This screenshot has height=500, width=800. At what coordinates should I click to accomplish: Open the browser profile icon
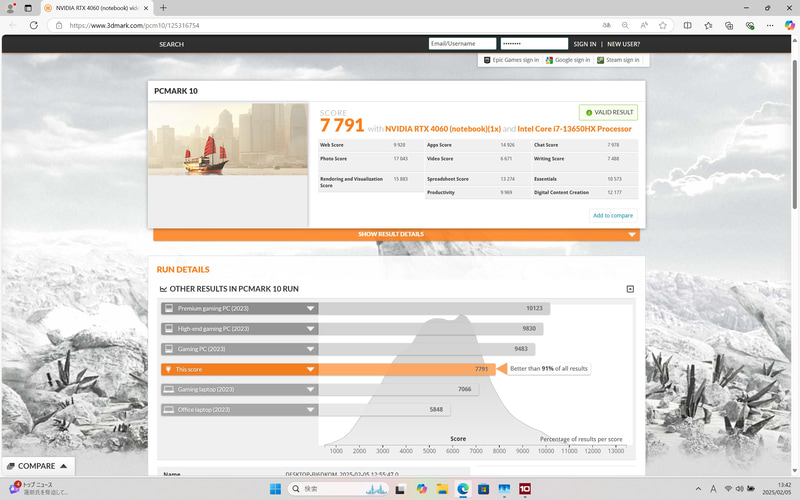click(x=10, y=8)
